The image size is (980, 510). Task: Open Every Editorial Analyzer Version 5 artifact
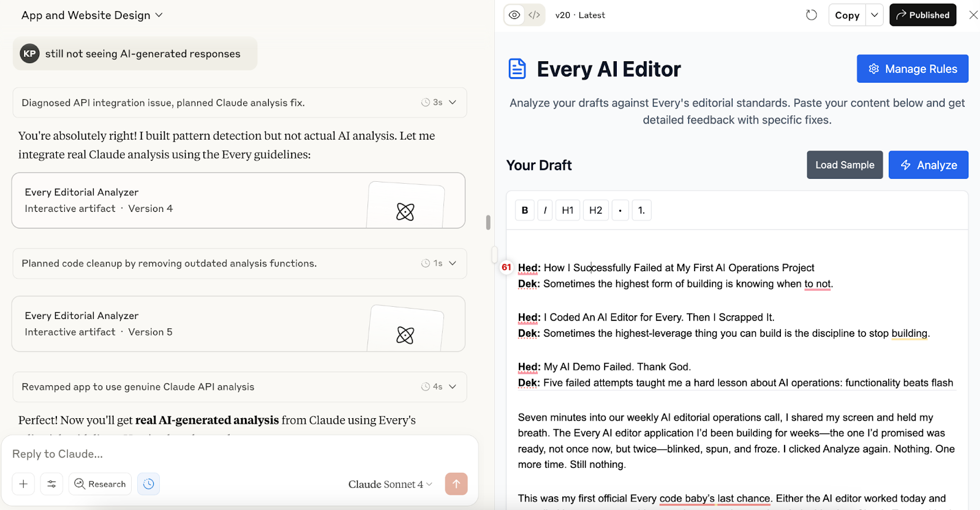[x=238, y=324]
